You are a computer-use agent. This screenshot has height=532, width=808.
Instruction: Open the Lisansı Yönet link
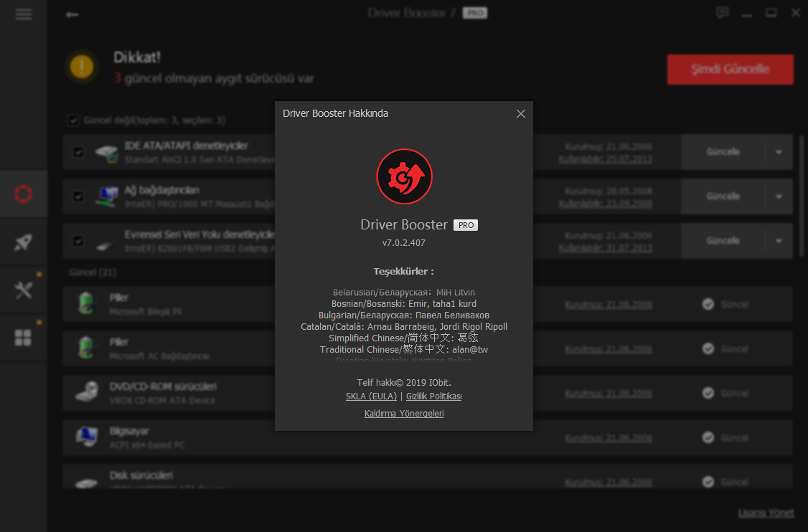pos(766,513)
